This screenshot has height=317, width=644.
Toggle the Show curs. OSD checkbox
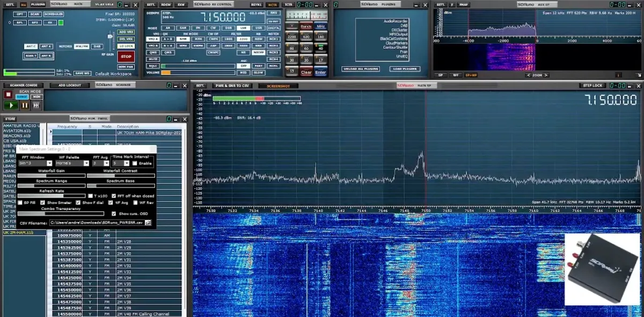click(x=113, y=213)
